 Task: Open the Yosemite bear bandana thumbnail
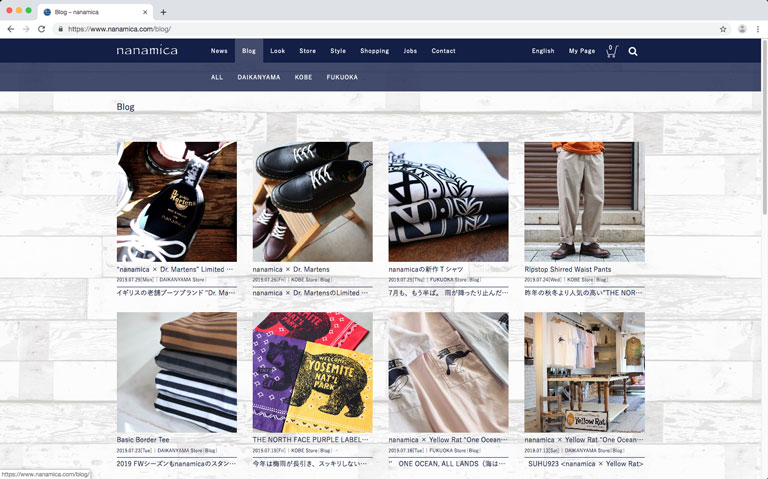point(312,372)
